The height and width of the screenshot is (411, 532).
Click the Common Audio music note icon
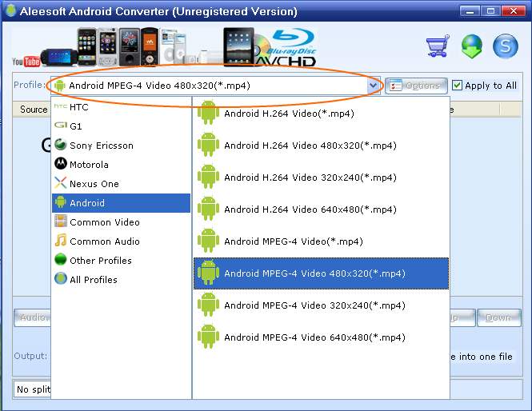click(x=60, y=240)
